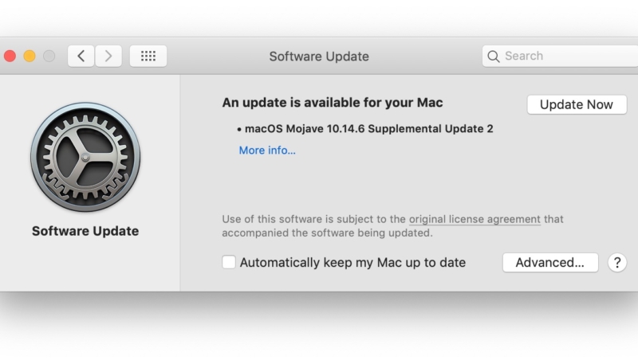The image size is (638, 364).
Task: Click the 'Automatically keep my Mac up to date' label
Action: [x=352, y=263]
